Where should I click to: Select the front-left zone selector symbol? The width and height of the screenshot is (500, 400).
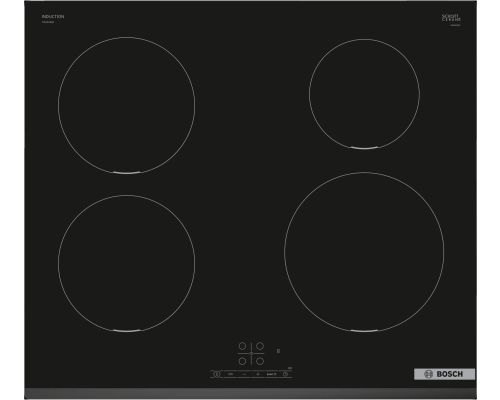[242, 361]
